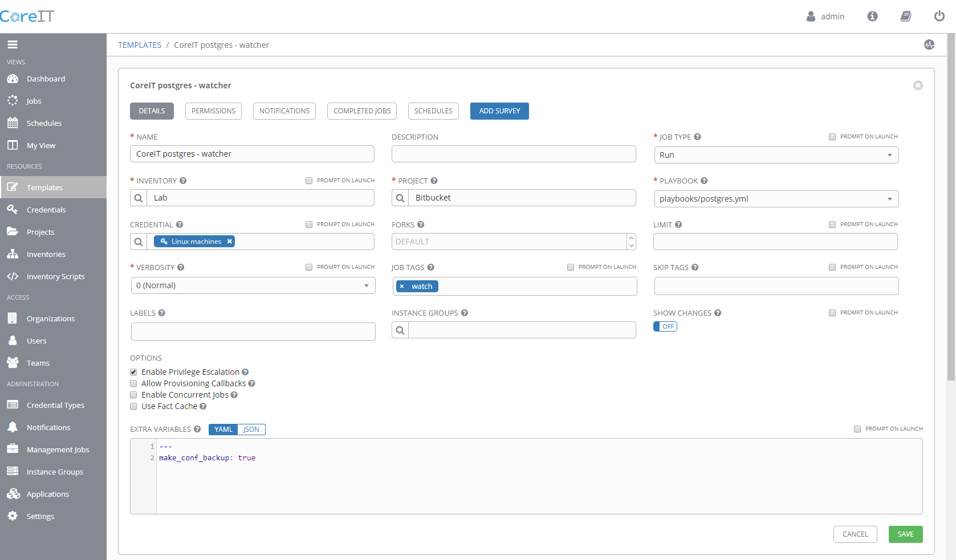Open the Notifications bell icon
The width and height of the screenshot is (956, 560).
click(x=13, y=427)
